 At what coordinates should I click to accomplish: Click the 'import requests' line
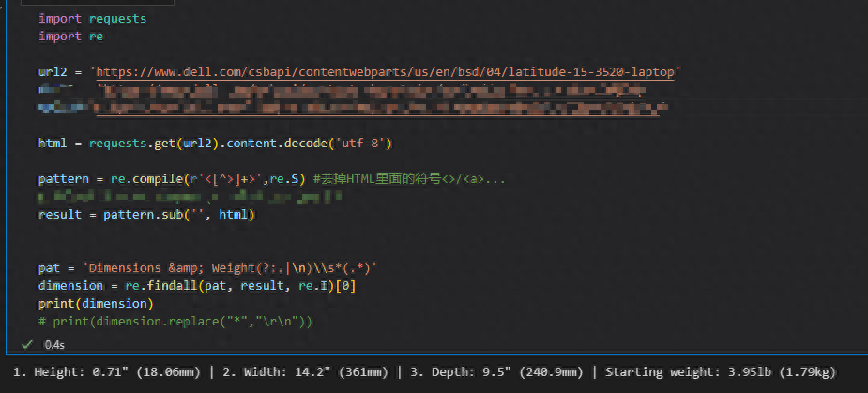(x=92, y=19)
